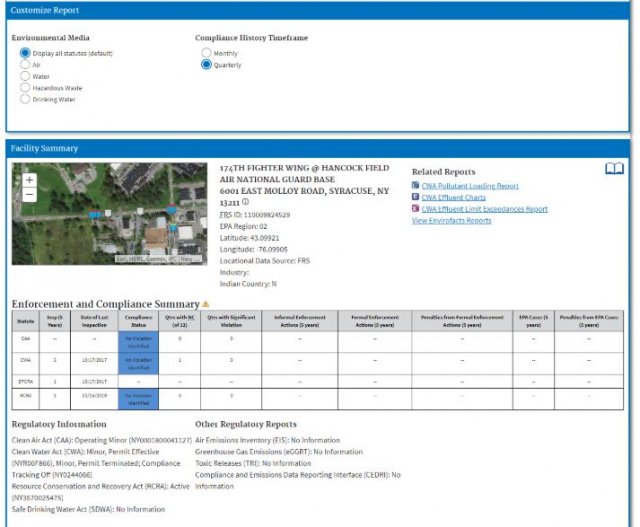Collapse the Customize Report panel header
The width and height of the screenshot is (640, 527).
(x=318, y=10)
